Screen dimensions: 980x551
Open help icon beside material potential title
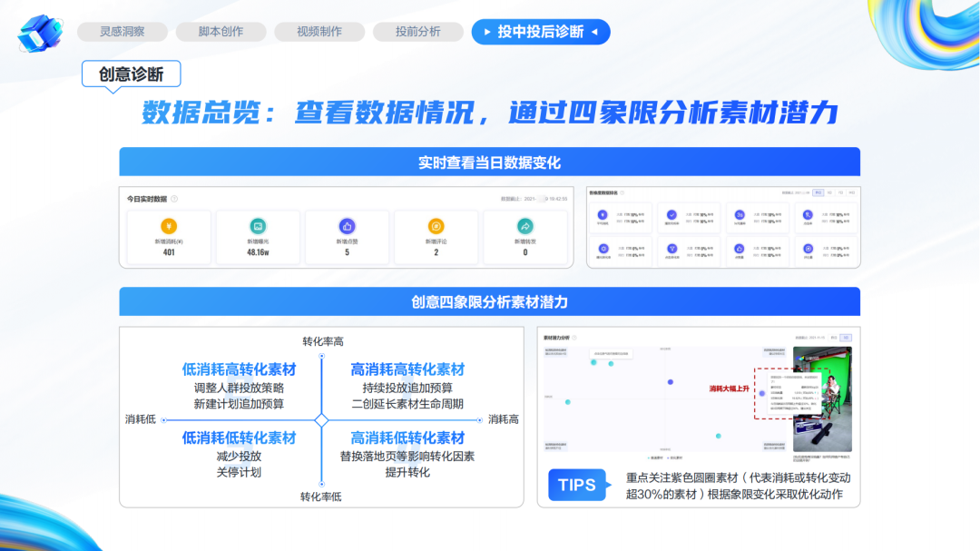[x=574, y=338]
